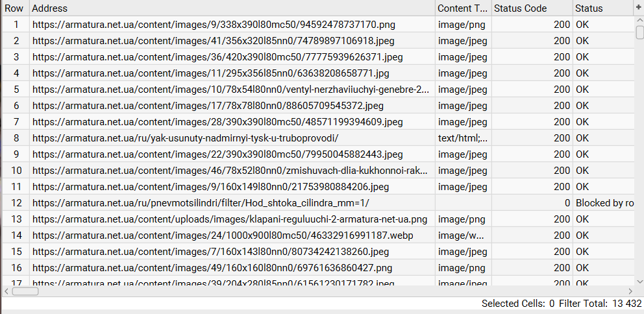The width and height of the screenshot is (644, 314).
Task: Click the text/html content type cell
Action: coord(462,138)
